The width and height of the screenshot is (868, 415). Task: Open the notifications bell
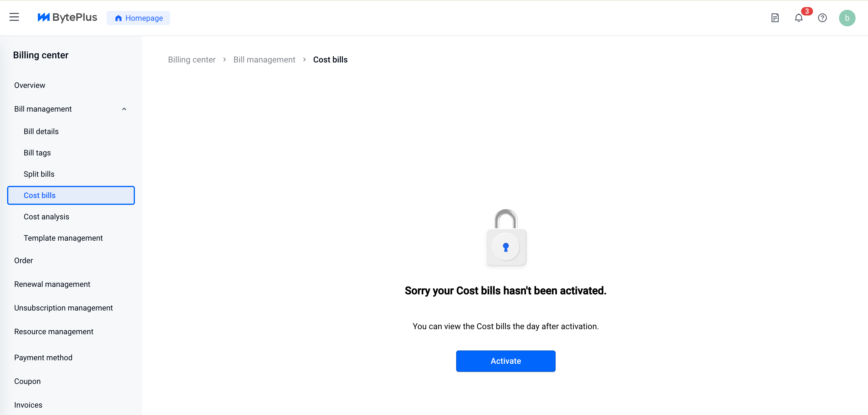798,18
